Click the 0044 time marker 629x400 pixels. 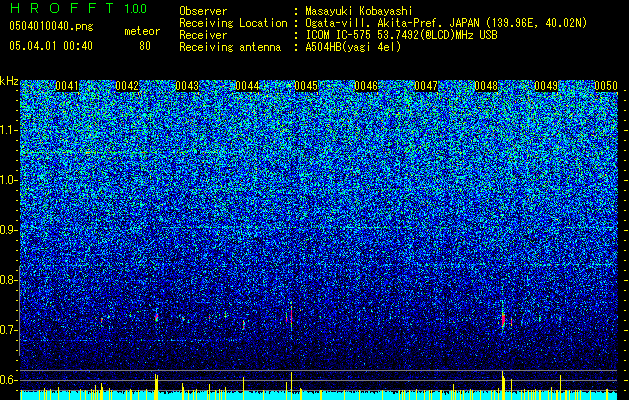click(247, 86)
